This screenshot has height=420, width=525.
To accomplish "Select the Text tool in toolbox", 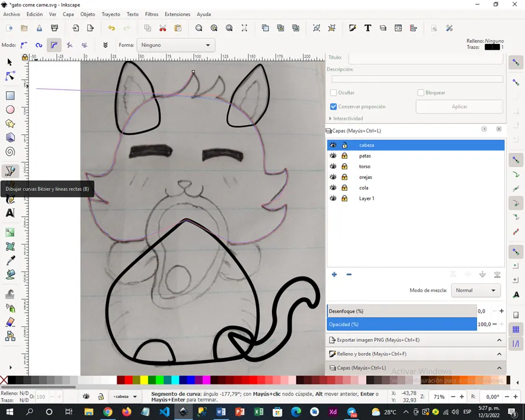I will click(10, 213).
